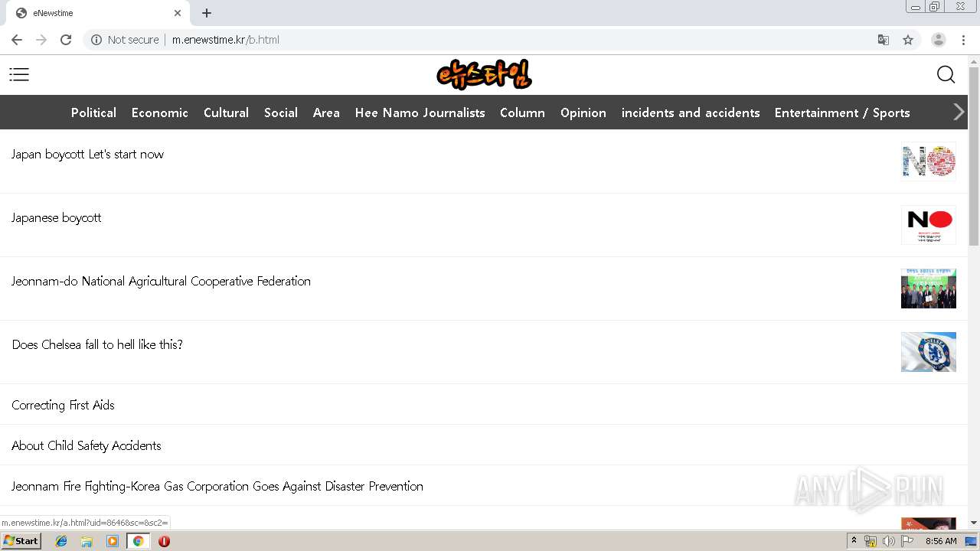Screen dimensions: 980x551
Task: Open the Chrome three-dot menu
Action: pyautogui.click(x=963, y=40)
